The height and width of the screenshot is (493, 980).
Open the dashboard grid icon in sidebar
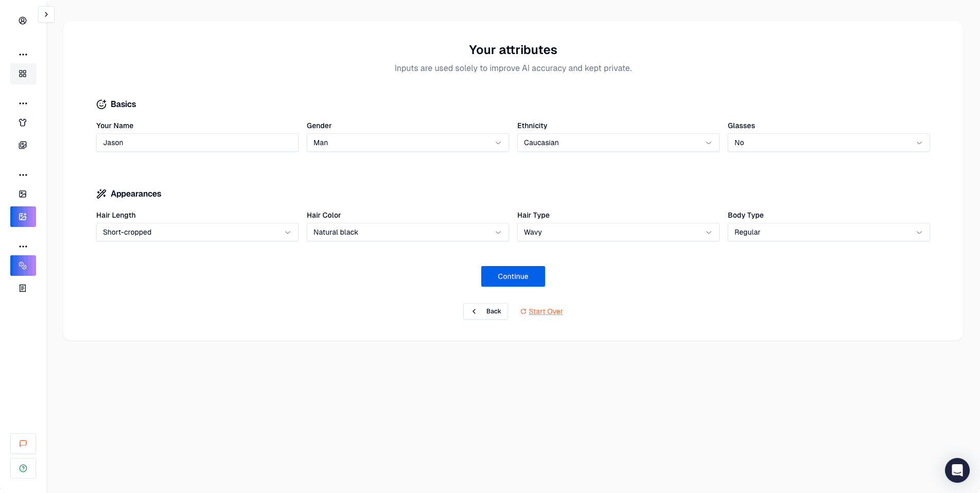tap(23, 74)
